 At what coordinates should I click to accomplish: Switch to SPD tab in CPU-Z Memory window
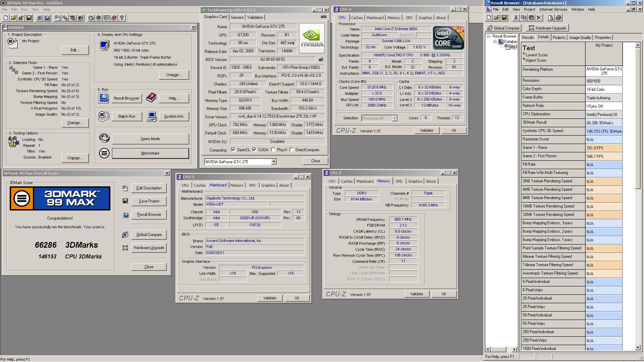[399, 181]
